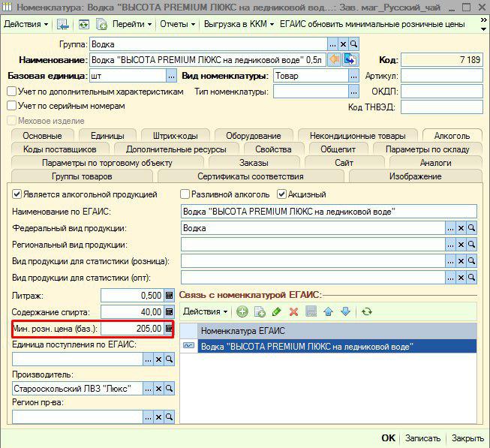Click Записать to save
Viewport: 490px width, 448px height.
[422, 438]
